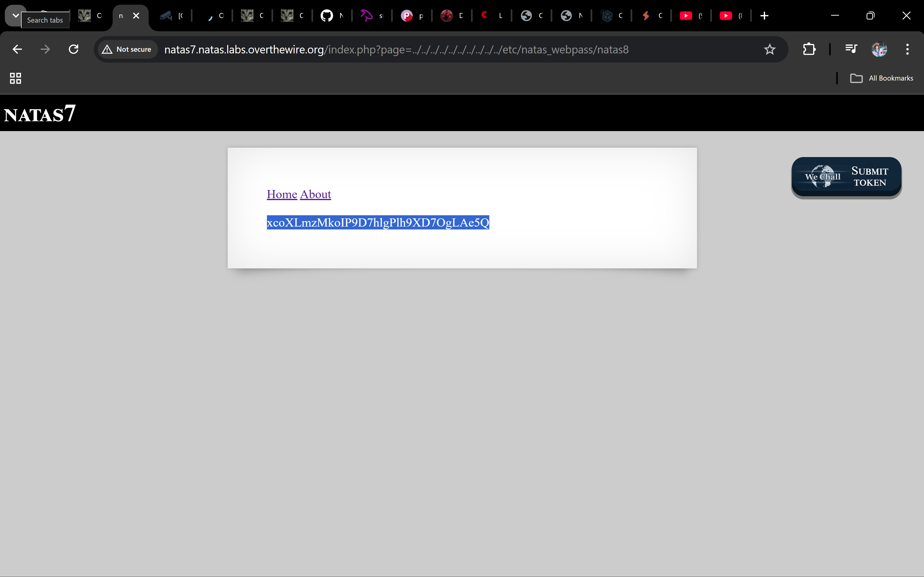
Task: Open a new tab with plus button
Action: [x=764, y=16]
